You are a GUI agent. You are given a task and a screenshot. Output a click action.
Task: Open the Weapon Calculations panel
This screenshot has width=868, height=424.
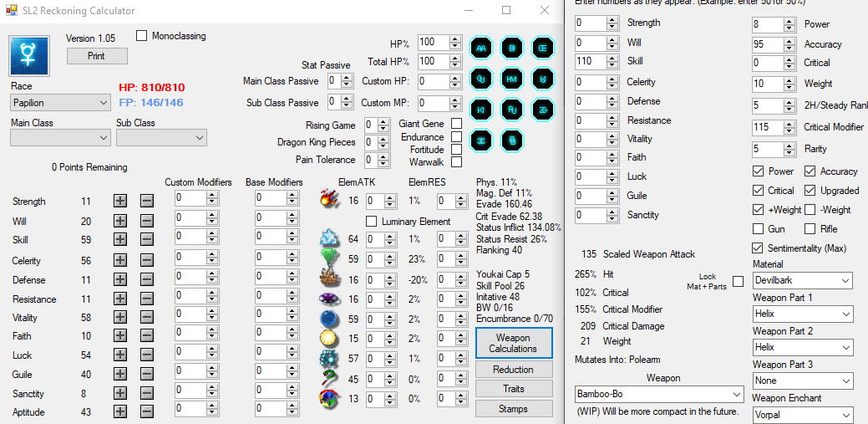pyautogui.click(x=513, y=343)
